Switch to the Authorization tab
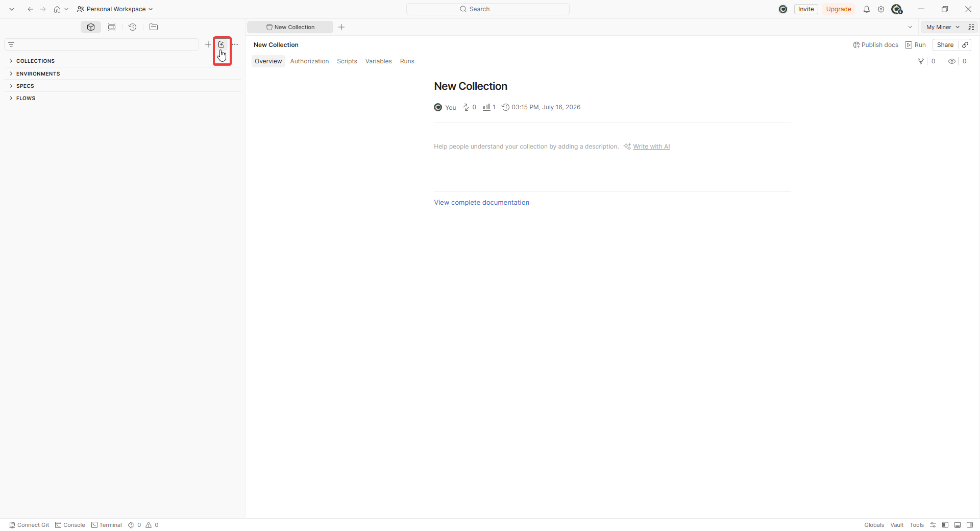Image resolution: width=980 pixels, height=531 pixels. click(x=309, y=61)
